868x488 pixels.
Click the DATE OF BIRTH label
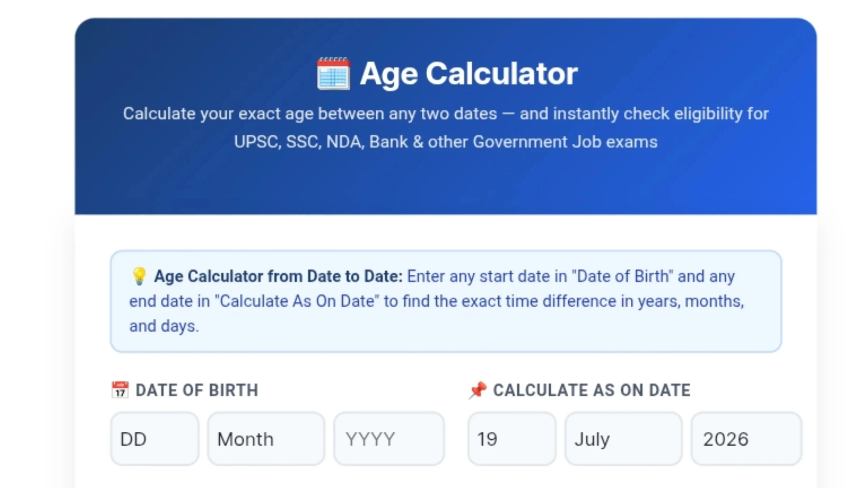pyautogui.click(x=197, y=390)
